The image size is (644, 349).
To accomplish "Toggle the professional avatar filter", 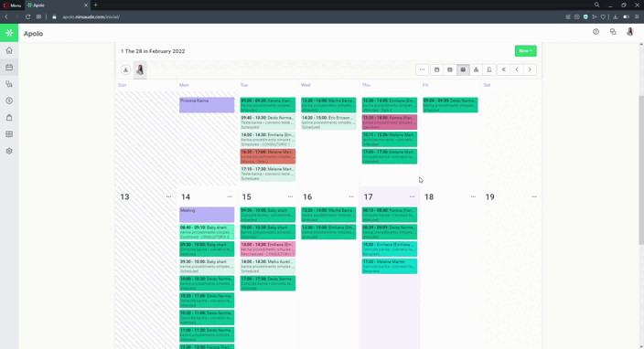I will (140, 69).
